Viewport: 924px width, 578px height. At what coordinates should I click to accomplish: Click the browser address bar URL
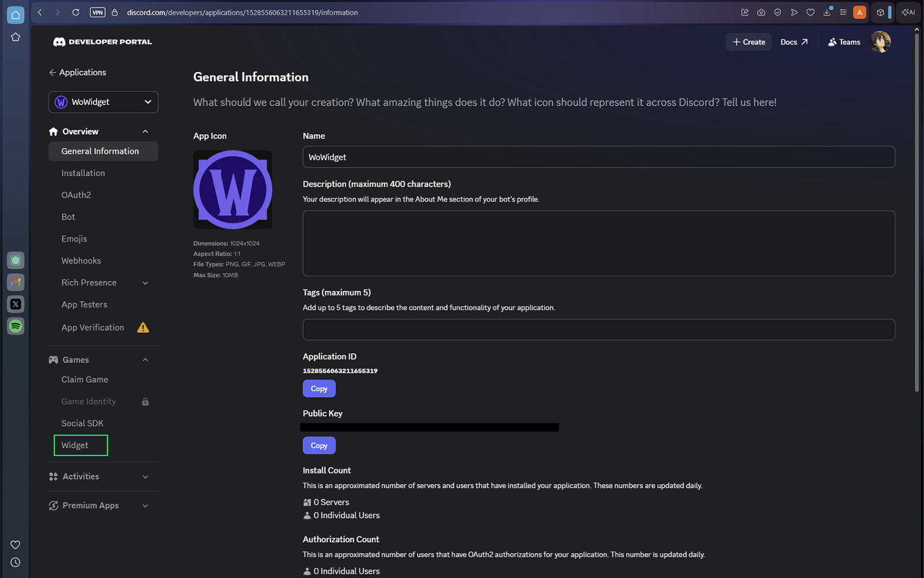click(x=242, y=12)
